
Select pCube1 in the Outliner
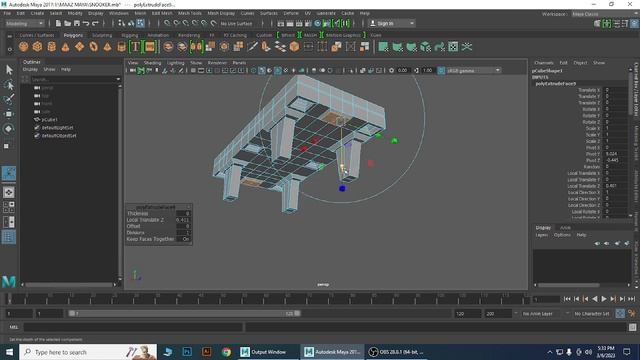point(49,120)
